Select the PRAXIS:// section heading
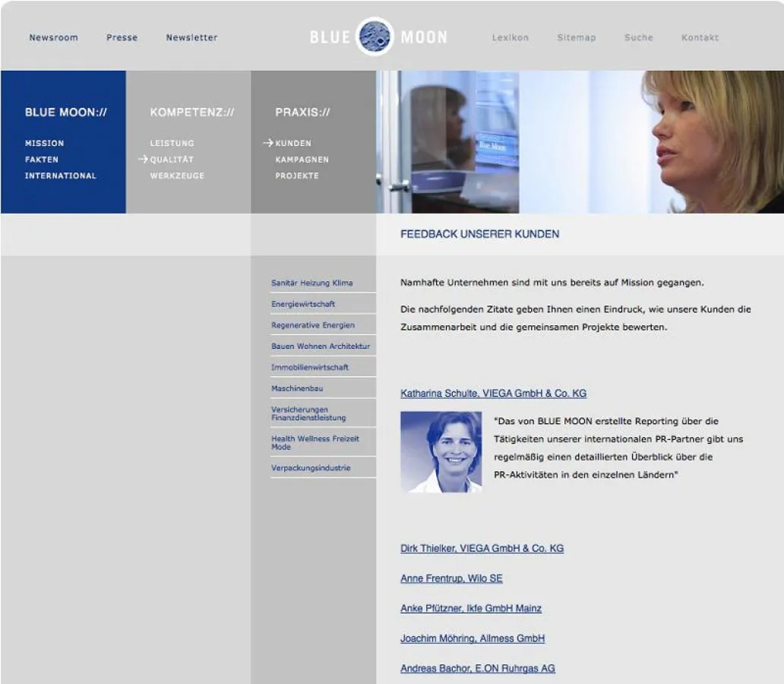This screenshot has height=684, width=784. point(302,112)
